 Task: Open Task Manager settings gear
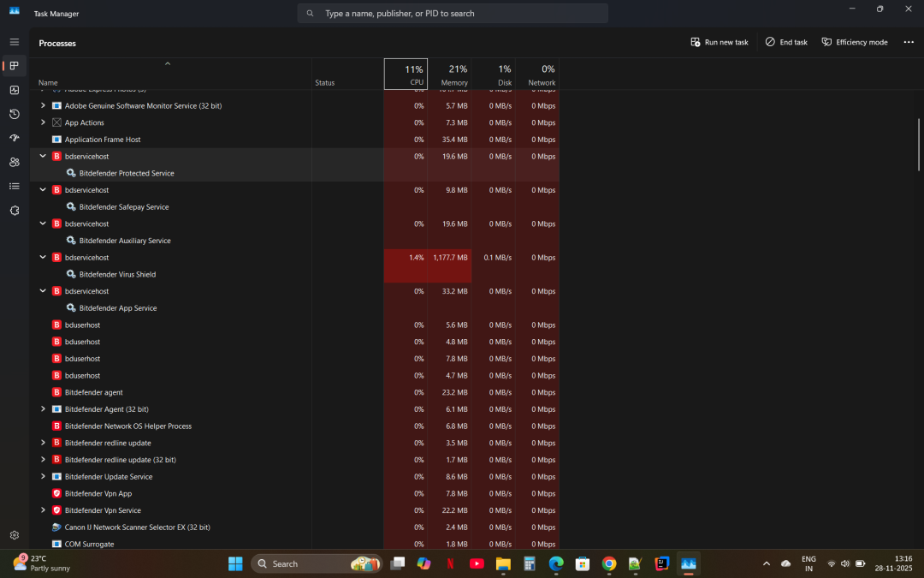[15, 535]
